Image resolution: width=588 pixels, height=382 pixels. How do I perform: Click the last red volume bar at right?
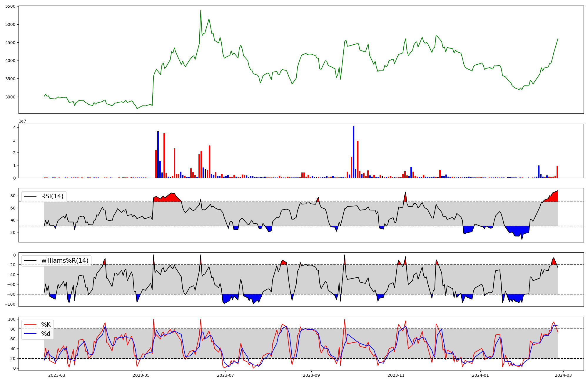tap(557, 172)
